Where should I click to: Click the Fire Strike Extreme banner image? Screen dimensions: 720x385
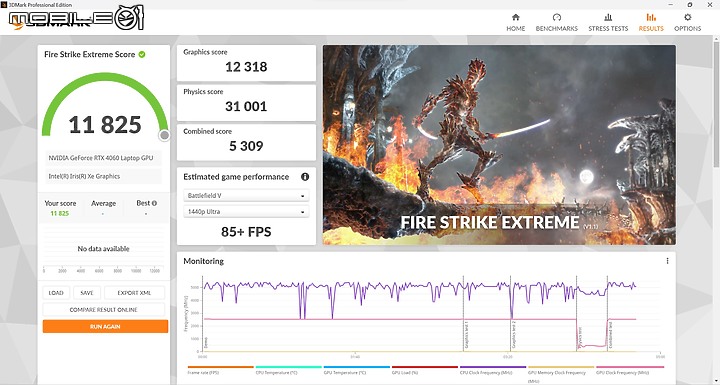499,145
